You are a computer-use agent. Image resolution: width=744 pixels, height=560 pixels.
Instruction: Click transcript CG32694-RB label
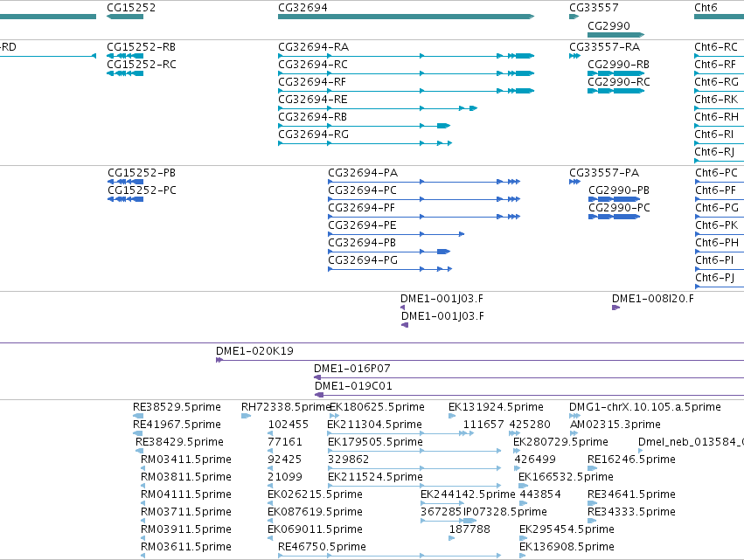(312, 117)
